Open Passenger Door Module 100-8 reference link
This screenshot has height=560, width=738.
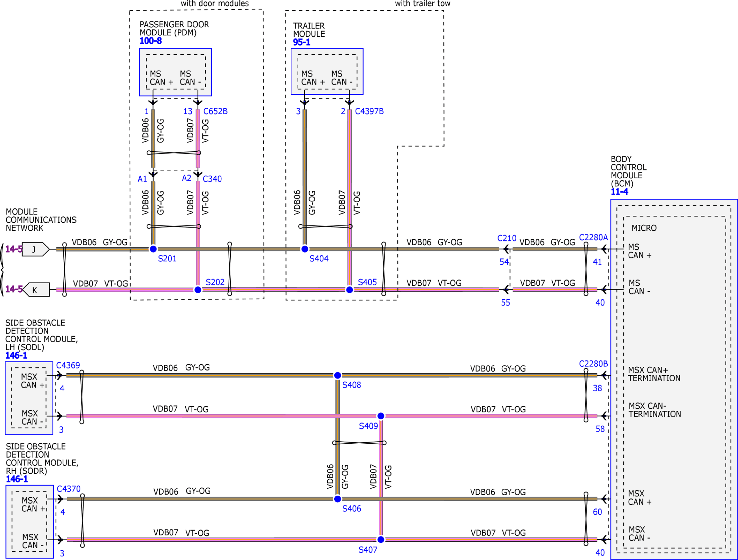tap(150, 41)
